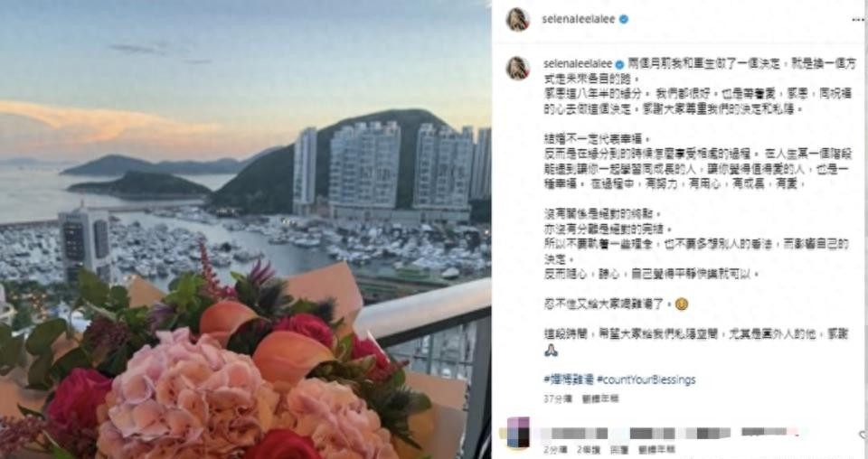The height and width of the screenshot is (459, 868).
Task: Click the blue verified badge in caption
Action: click(x=619, y=65)
